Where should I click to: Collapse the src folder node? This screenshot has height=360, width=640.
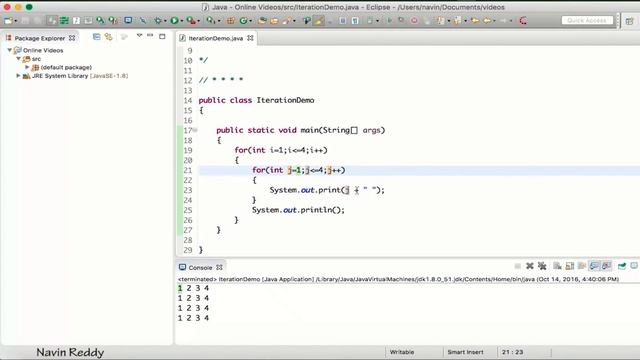coord(18,59)
